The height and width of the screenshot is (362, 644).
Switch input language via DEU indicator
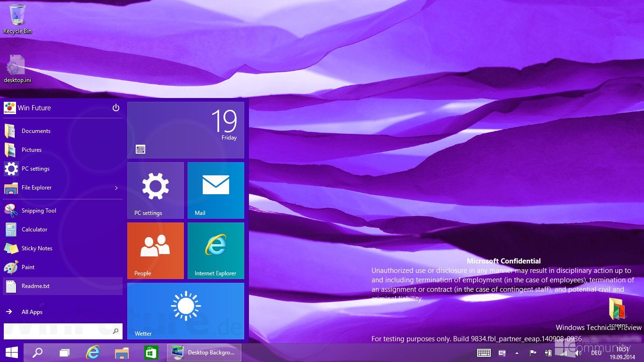[x=596, y=353]
